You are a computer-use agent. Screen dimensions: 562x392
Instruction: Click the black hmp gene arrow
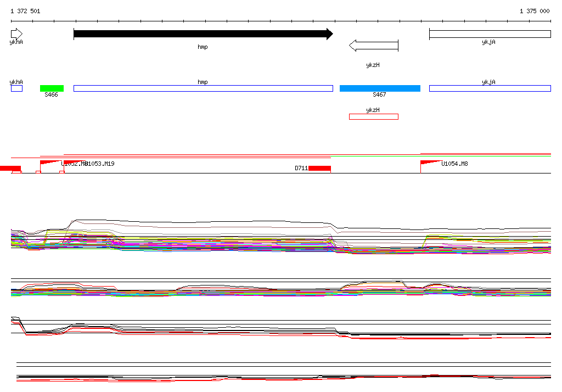pyautogui.click(x=203, y=34)
